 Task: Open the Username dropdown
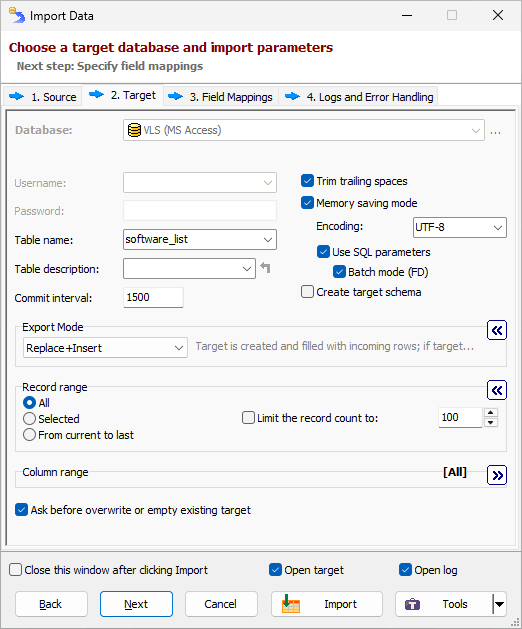268,183
